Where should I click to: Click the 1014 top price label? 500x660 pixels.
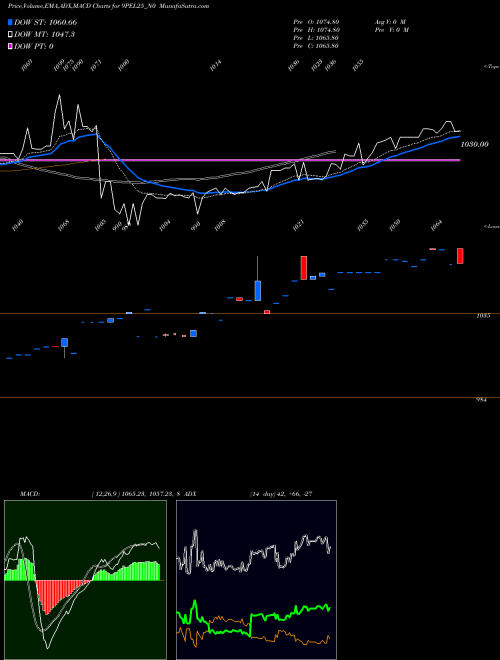click(x=215, y=66)
